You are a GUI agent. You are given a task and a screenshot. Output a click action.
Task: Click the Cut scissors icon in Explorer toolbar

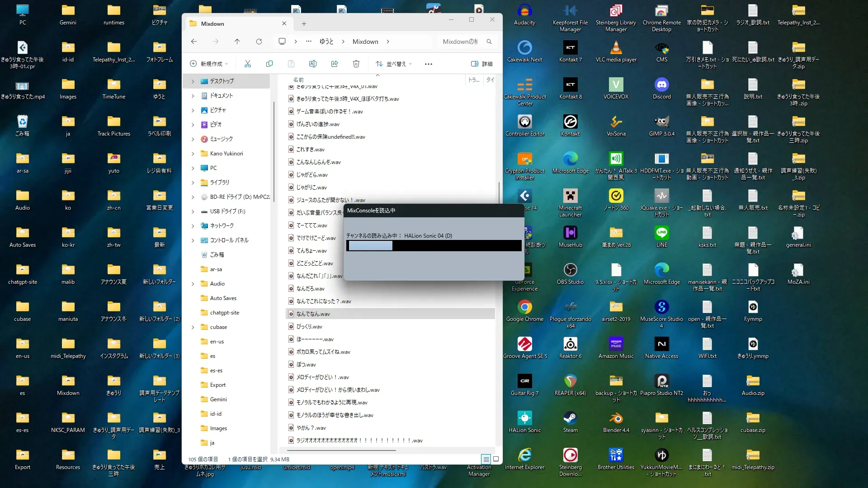coord(247,64)
